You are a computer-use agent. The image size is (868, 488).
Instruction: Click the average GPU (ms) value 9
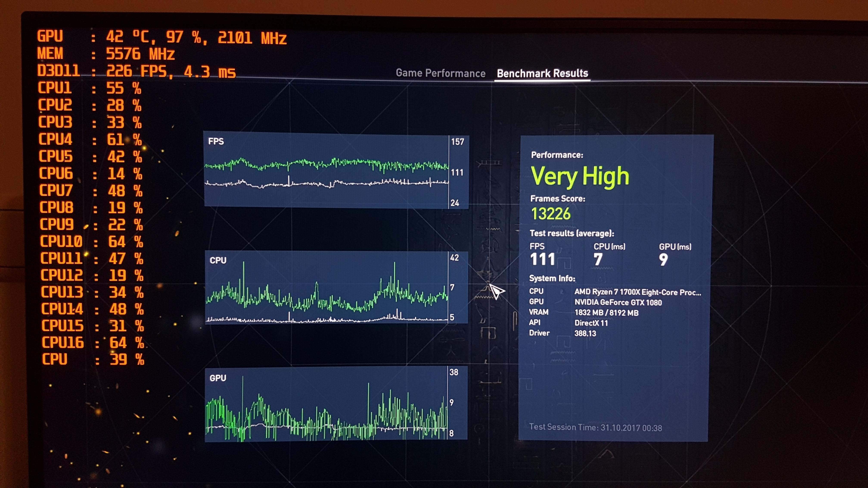663,259
